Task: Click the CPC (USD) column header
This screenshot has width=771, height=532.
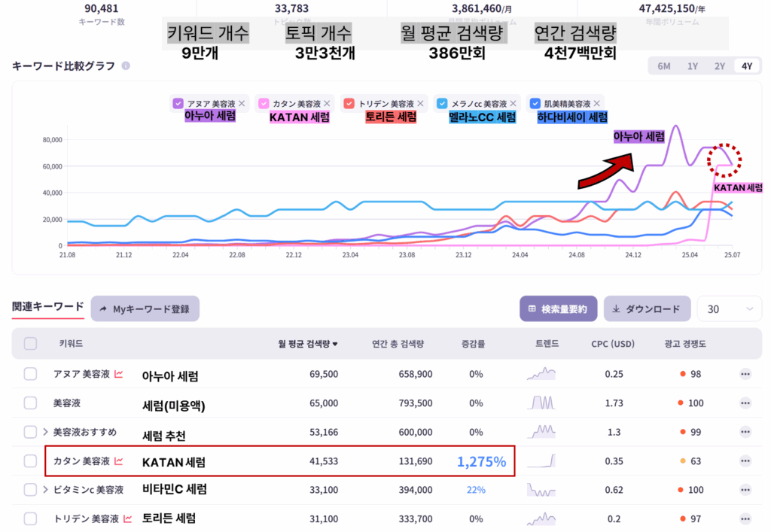Action: point(613,344)
